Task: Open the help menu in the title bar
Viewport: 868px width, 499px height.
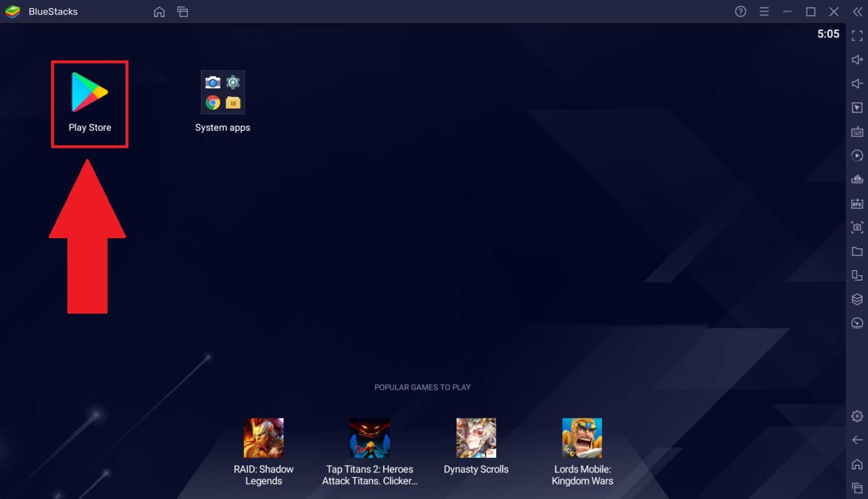Action: pos(740,11)
